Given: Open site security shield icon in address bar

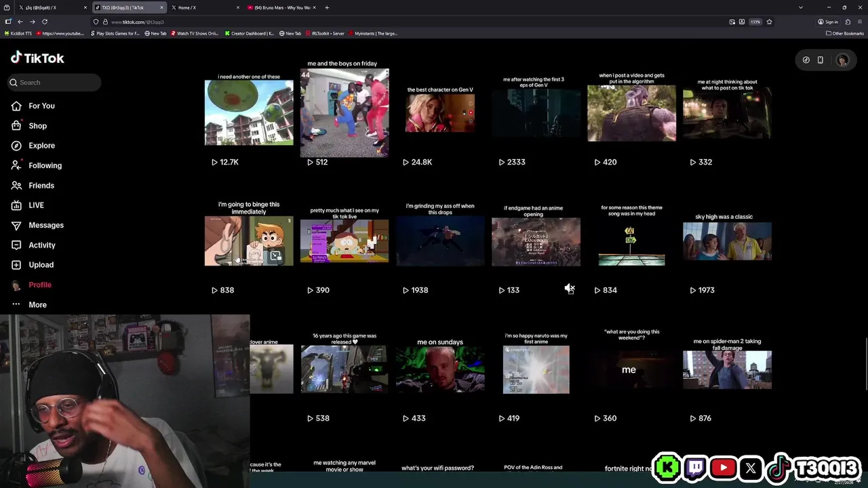Looking at the screenshot, I should (96, 22).
